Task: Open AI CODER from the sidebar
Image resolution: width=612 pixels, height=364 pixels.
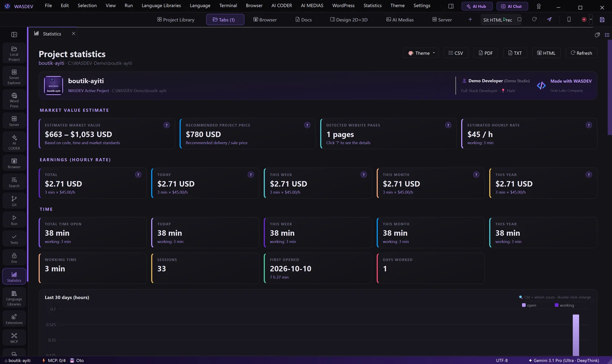Action: (x=14, y=142)
